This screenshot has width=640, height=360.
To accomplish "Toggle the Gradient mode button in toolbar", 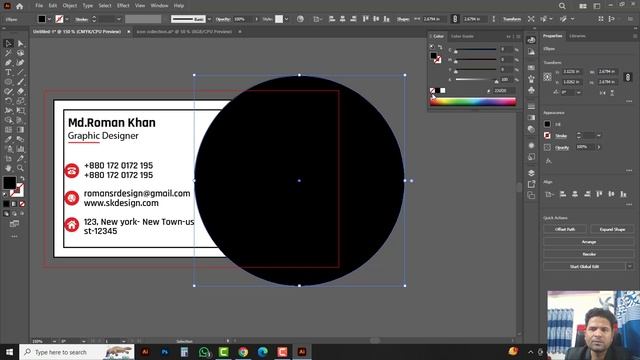I will click(14, 204).
